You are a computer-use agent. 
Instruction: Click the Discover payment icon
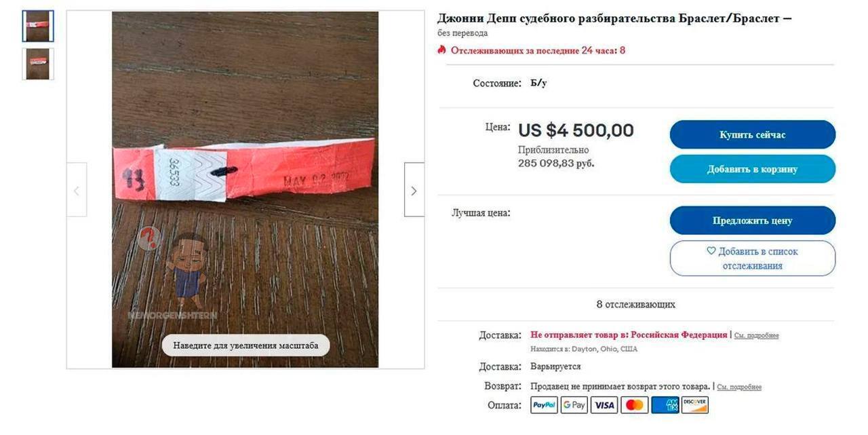(x=695, y=405)
